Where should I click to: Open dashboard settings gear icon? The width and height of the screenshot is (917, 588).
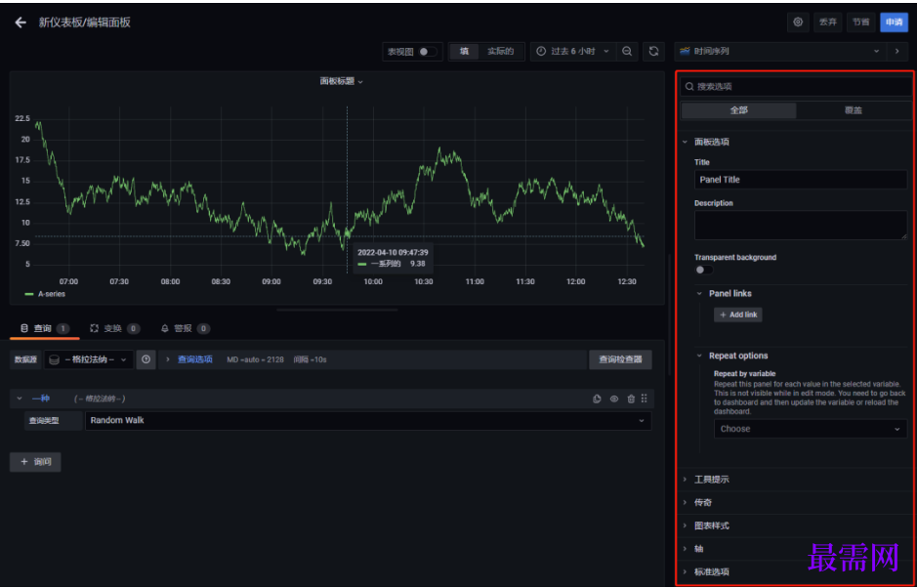798,22
